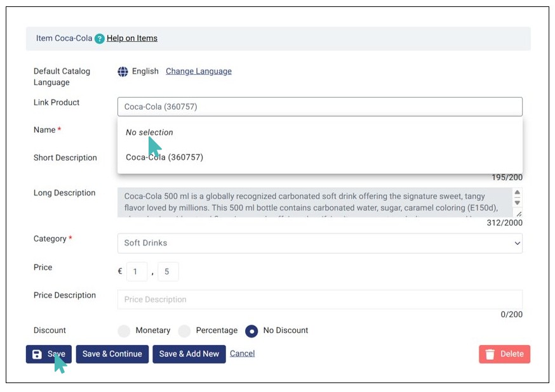The image size is (555, 392).
Task: Click the trash can icon on Delete
Action: 490,354
